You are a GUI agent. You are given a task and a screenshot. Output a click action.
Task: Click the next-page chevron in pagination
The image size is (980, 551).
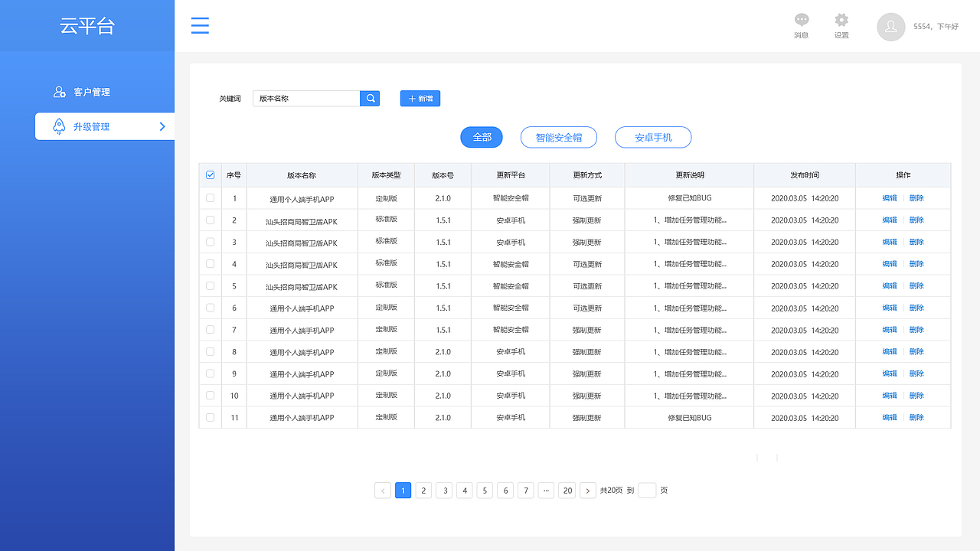coord(587,490)
